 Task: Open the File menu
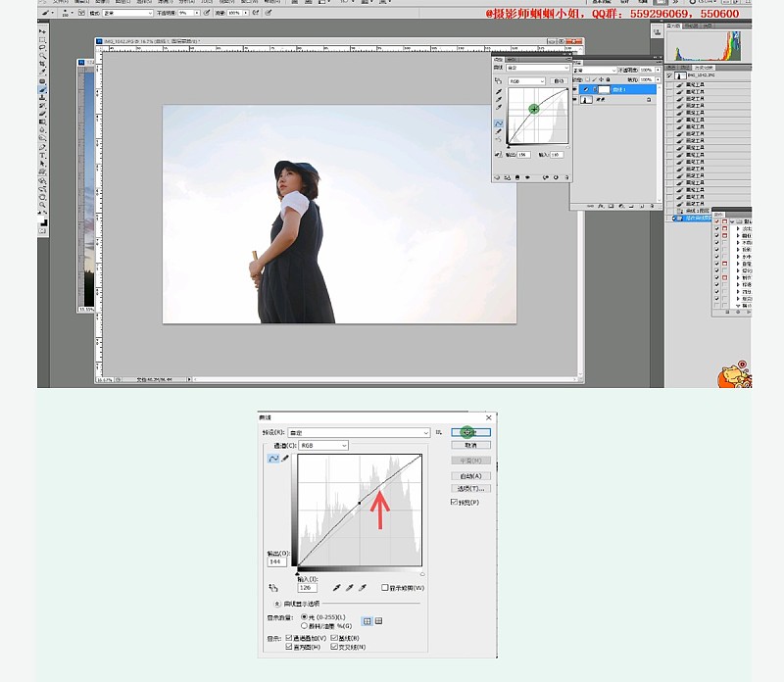pyautogui.click(x=60, y=2)
